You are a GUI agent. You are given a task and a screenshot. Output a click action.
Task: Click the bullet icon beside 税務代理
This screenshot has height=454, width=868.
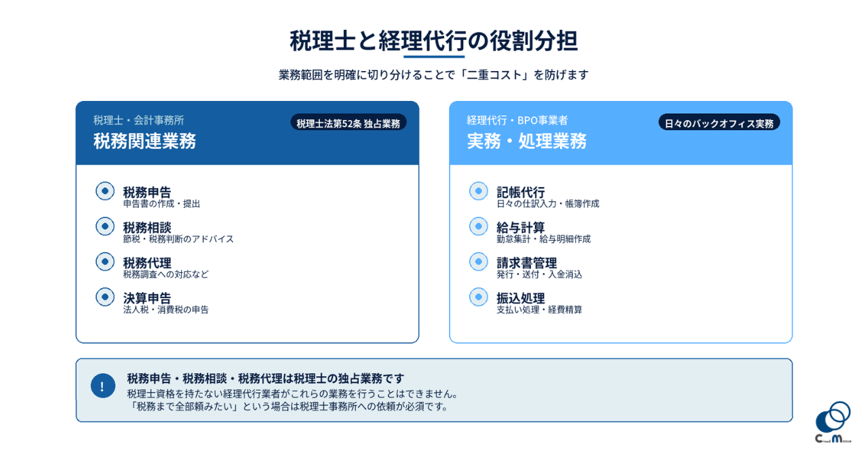coord(105,262)
